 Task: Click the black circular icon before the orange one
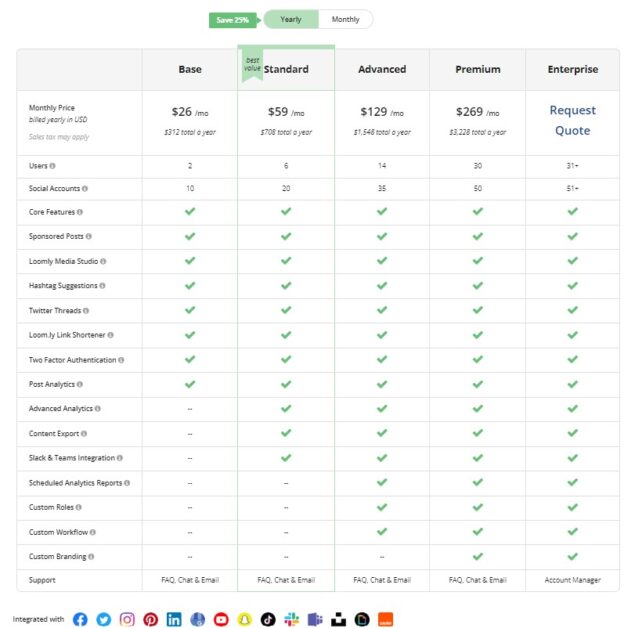(x=362, y=619)
